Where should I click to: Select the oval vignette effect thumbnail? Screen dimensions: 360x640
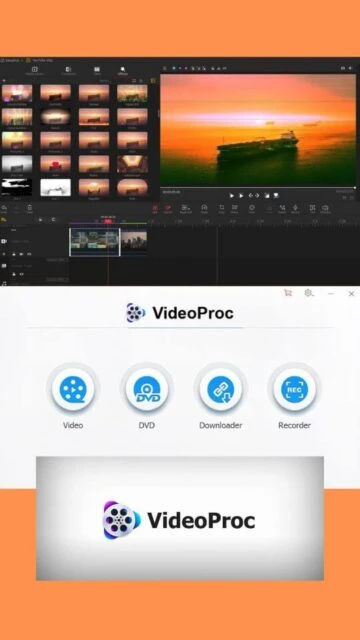[x=55, y=117]
